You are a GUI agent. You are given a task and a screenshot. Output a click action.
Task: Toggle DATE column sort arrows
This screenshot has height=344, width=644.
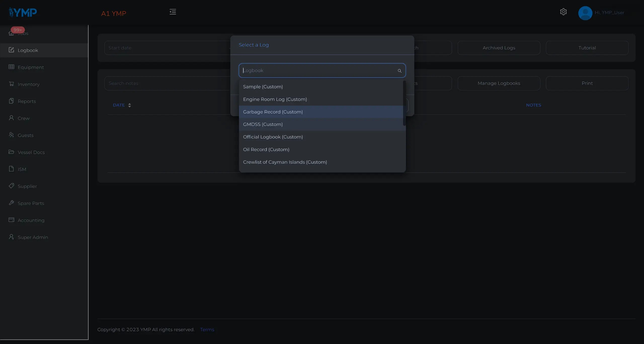click(x=129, y=105)
